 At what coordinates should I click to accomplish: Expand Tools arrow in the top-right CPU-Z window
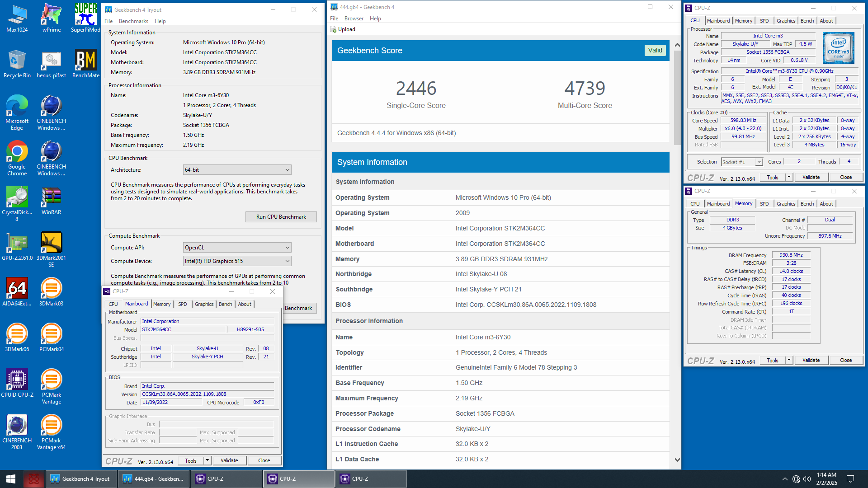pyautogui.click(x=789, y=177)
